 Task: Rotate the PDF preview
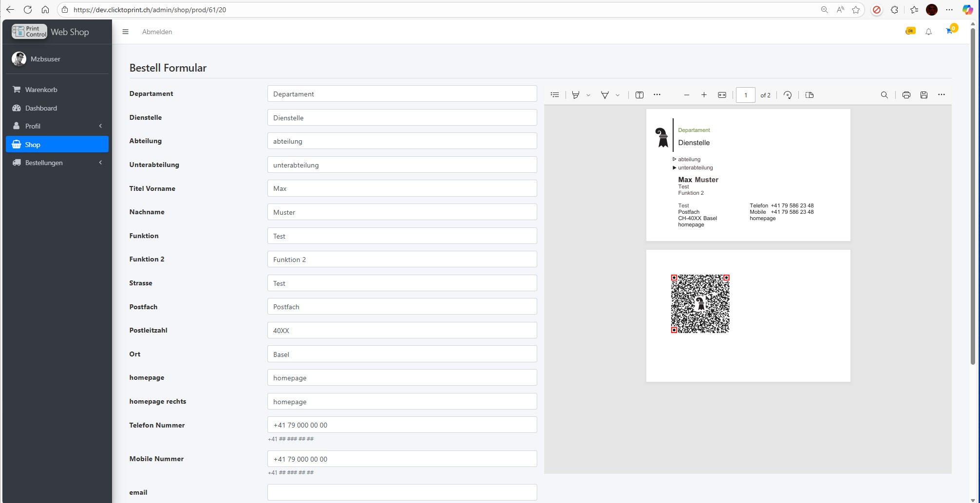coord(788,95)
